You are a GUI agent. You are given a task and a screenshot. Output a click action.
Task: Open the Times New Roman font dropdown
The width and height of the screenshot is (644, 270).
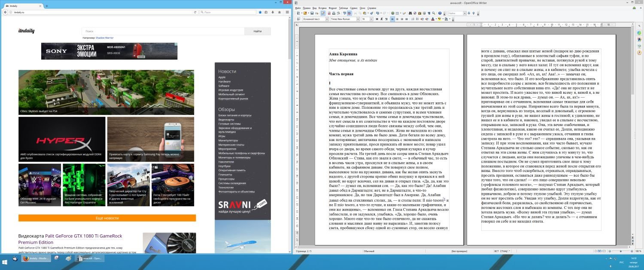point(358,19)
